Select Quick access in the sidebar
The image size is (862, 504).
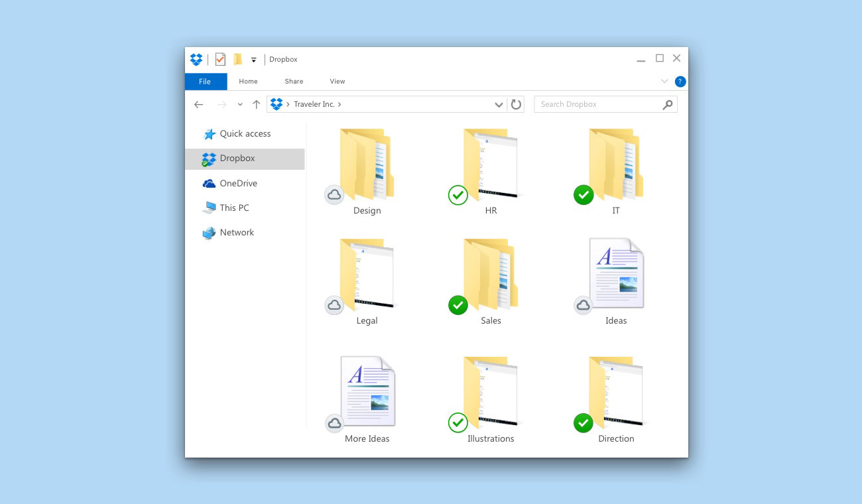245,134
